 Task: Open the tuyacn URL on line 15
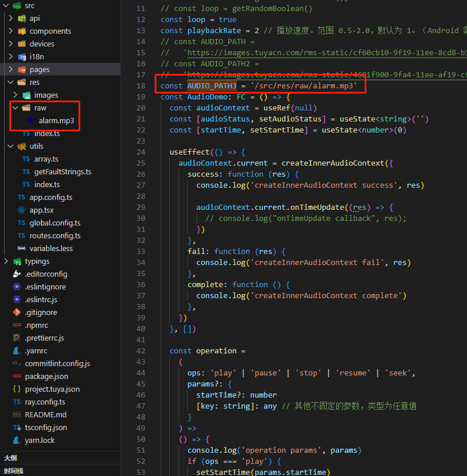coord(327,52)
